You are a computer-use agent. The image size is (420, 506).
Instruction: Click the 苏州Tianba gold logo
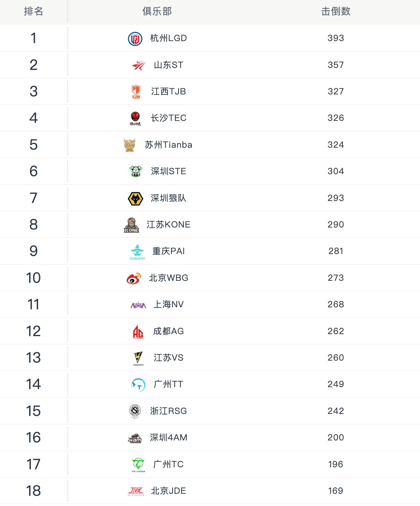[130, 145]
